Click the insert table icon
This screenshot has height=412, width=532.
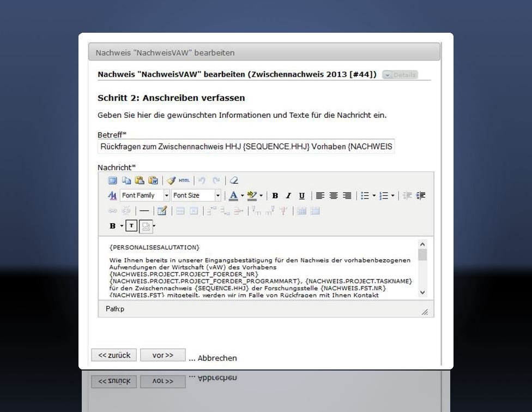coord(162,211)
